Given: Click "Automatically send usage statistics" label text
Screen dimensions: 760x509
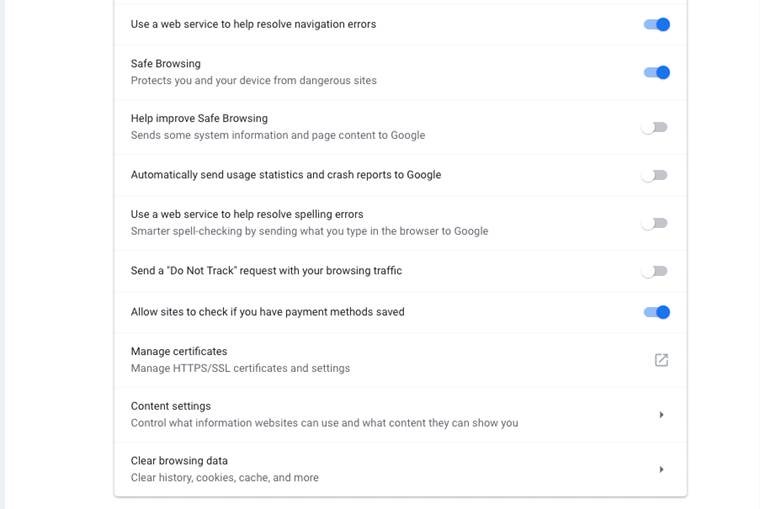Looking at the screenshot, I should pos(285,175).
